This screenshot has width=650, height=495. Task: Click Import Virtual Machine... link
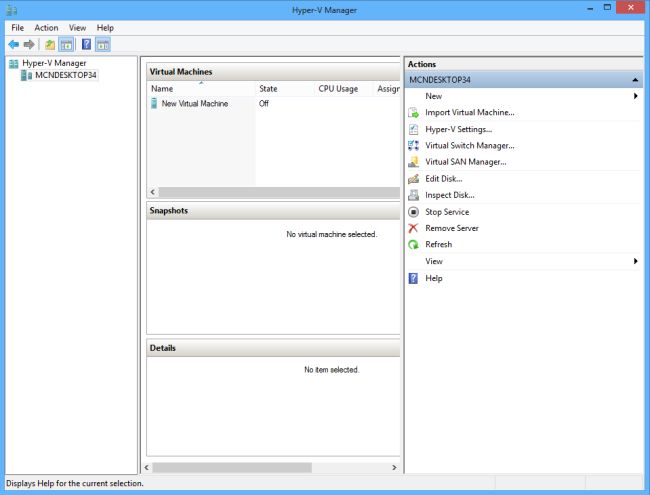470,112
